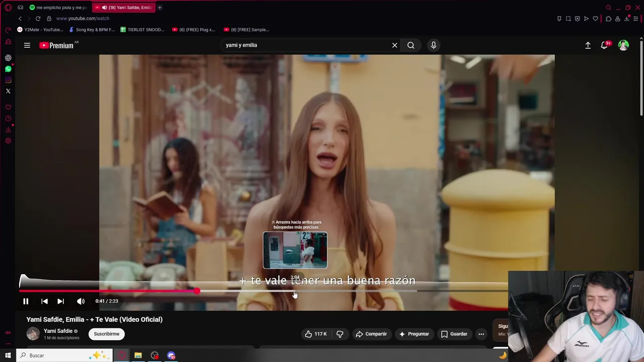
Task: Open the toolbar player/flow arrow icon
Action: [586, 19]
